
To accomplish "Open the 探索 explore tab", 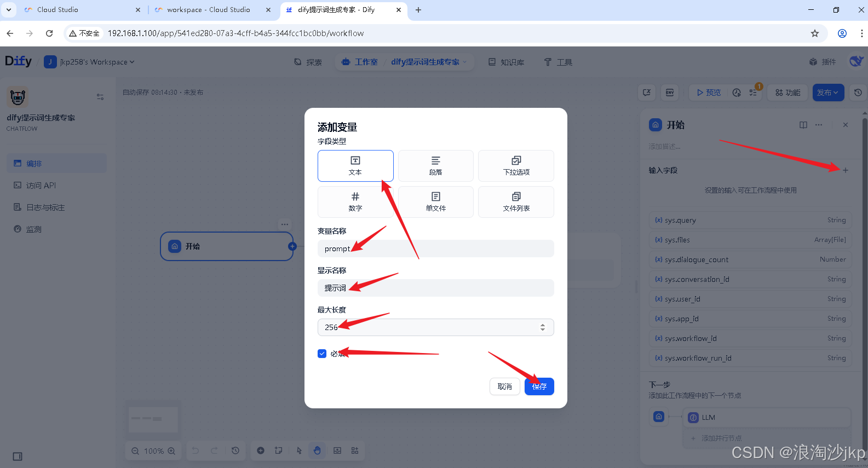I will pos(308,62).
